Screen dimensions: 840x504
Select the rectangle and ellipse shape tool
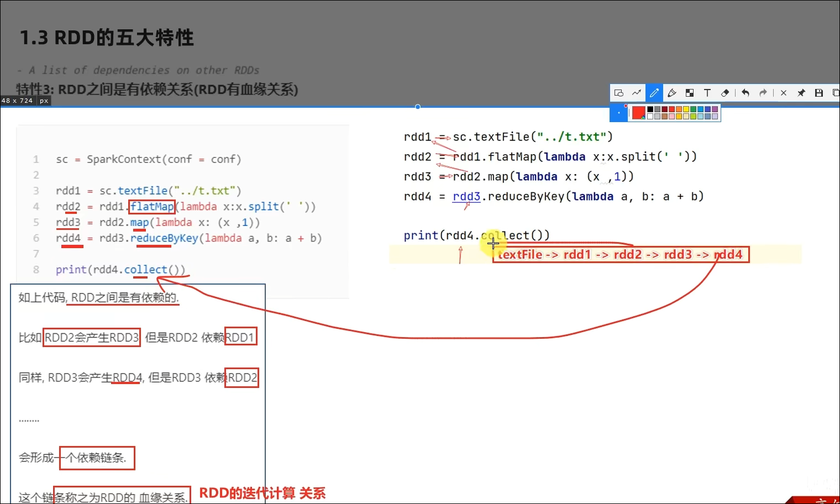pos(618,93)
